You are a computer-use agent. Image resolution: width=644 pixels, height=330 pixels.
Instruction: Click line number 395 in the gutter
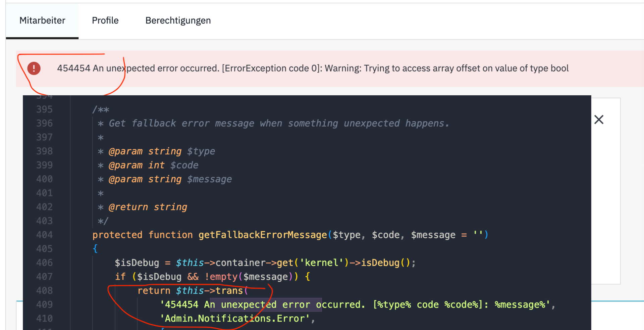click(x=44, y=109)
